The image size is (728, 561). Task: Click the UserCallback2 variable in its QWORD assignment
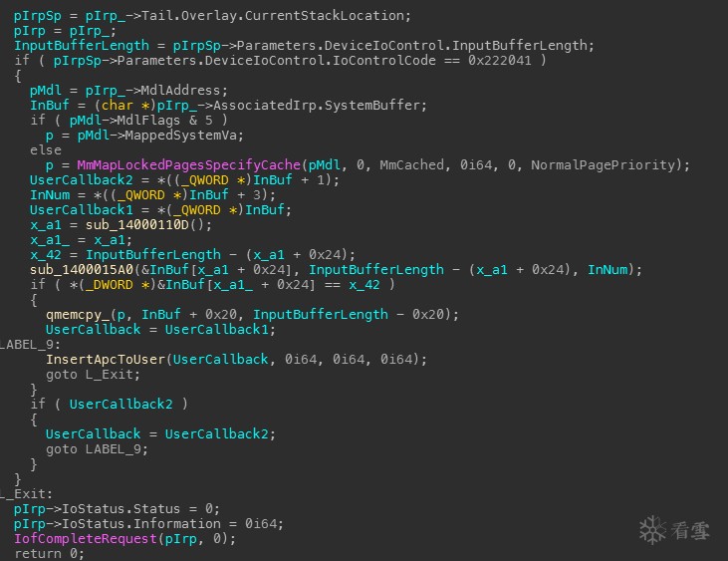tap(82, 180)
